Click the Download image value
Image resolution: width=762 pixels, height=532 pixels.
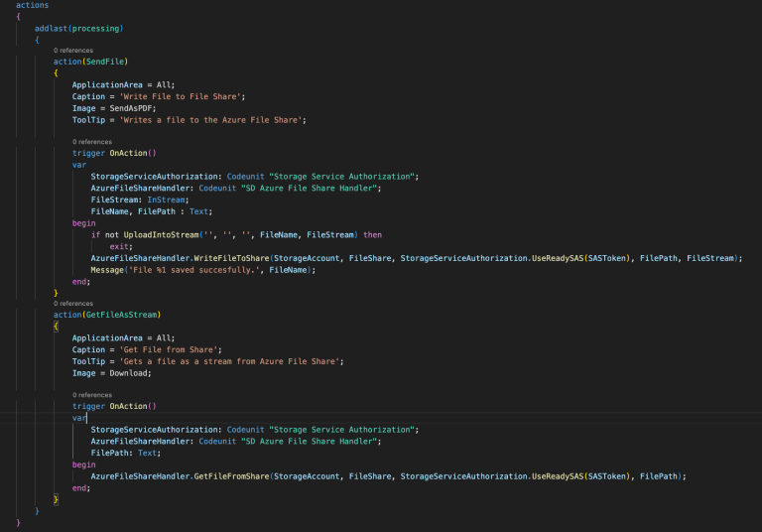pyautogui.click(x=129, y=373)
